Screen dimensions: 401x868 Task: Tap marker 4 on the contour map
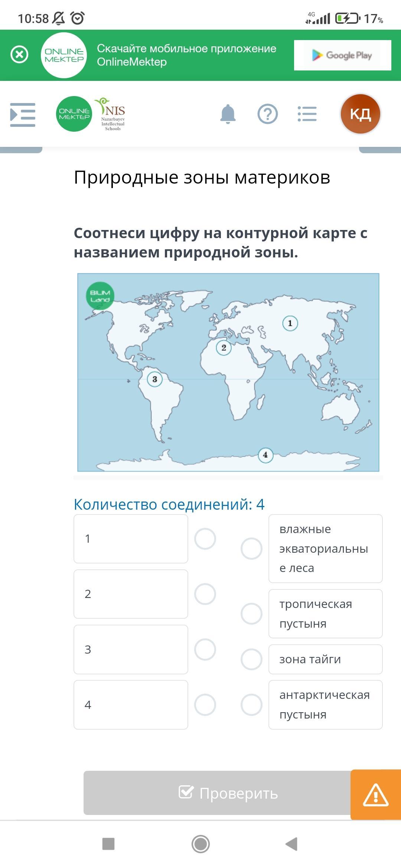point(265,455)
